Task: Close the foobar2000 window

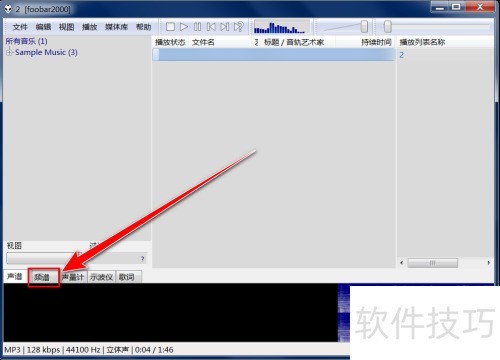Action: (x=480, y=7)
